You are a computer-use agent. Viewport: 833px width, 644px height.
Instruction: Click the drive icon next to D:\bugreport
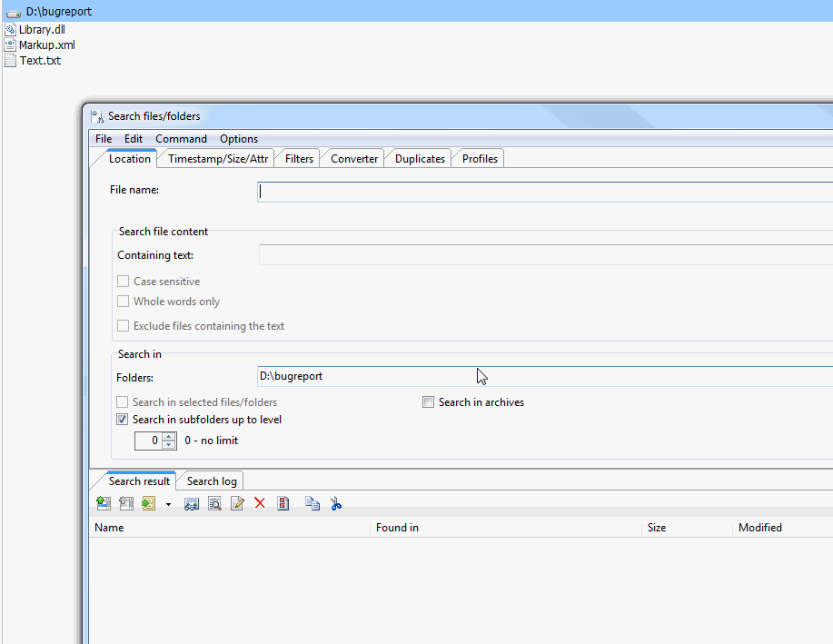click(x=14, y=12)
